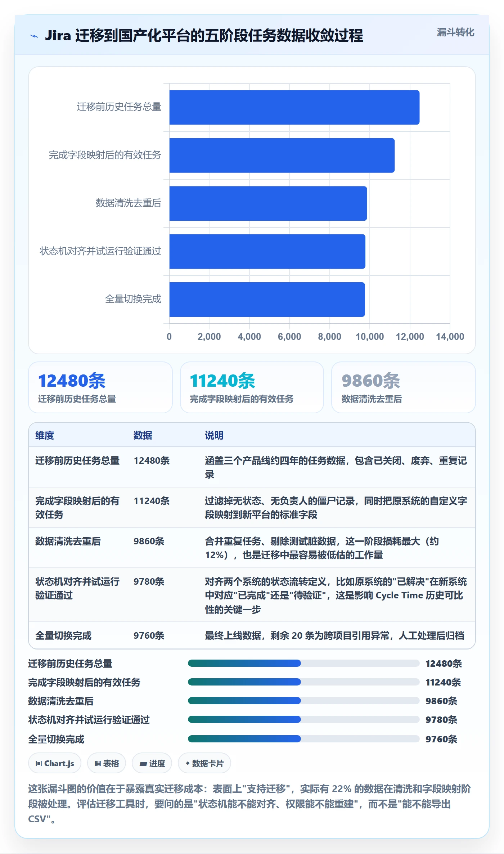504x854 pixels.
Task: Click the lightning icon beside the title
Action: click(x=34, y=36)
